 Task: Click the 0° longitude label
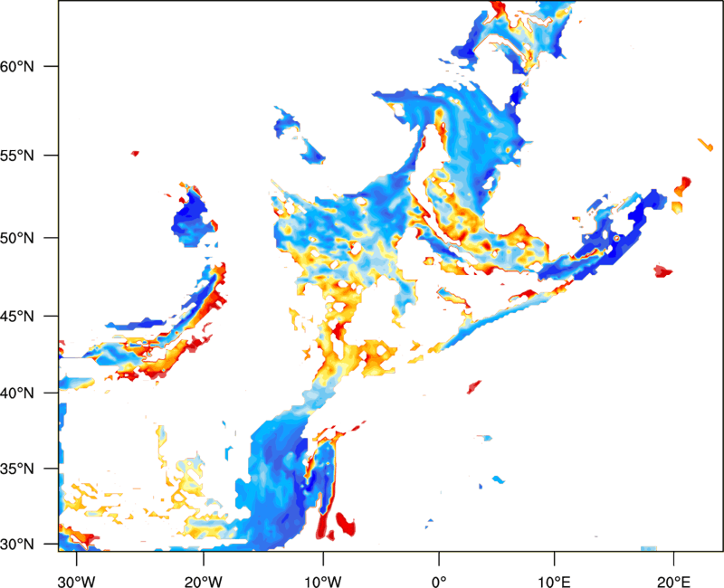[439, 582]
